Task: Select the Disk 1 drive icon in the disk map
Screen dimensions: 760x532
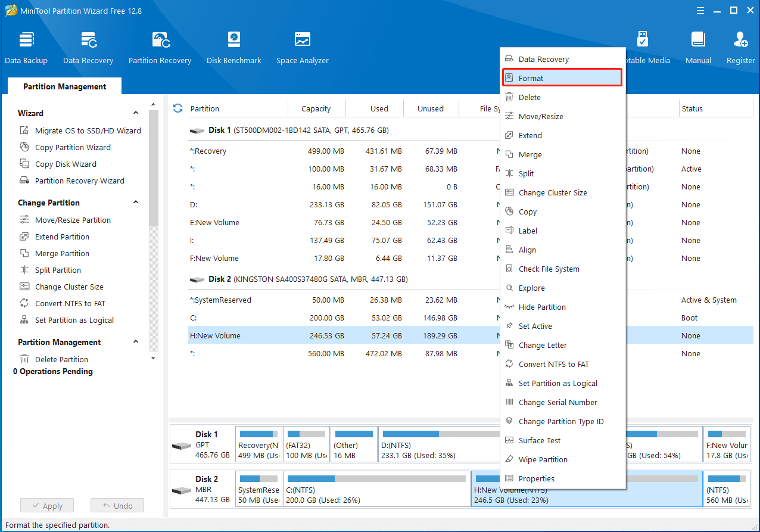Action: 181,446
